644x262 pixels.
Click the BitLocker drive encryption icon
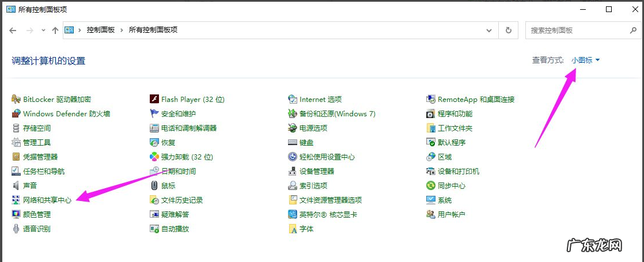pos(16,100)
